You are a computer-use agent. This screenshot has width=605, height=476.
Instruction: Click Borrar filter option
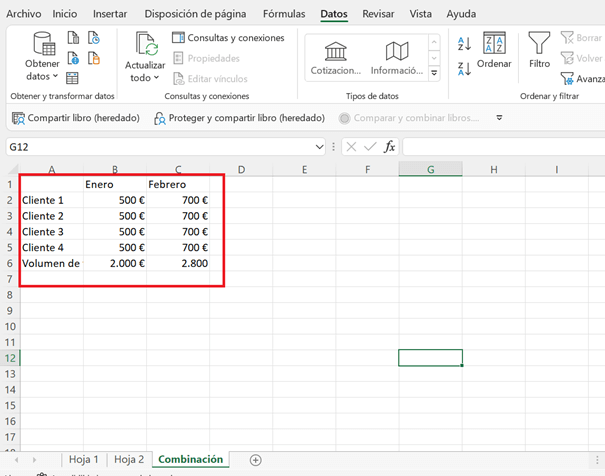581,38
